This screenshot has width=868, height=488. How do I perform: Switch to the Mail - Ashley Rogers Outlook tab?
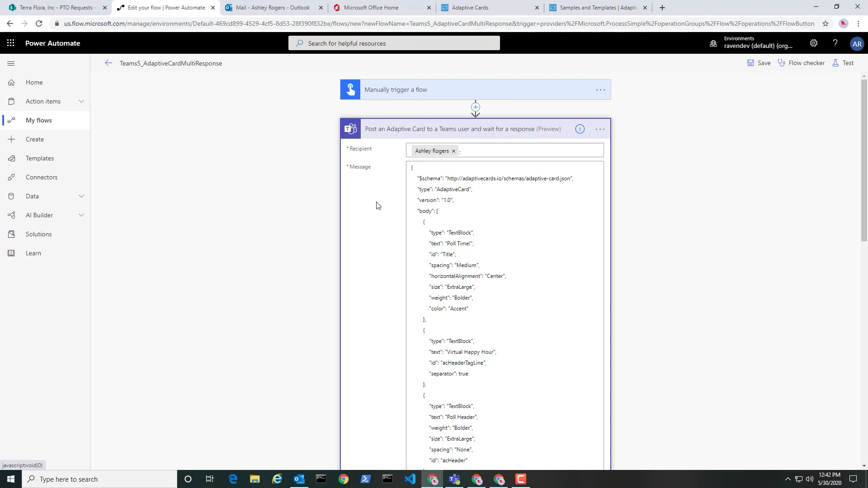[x=274, y=8]
